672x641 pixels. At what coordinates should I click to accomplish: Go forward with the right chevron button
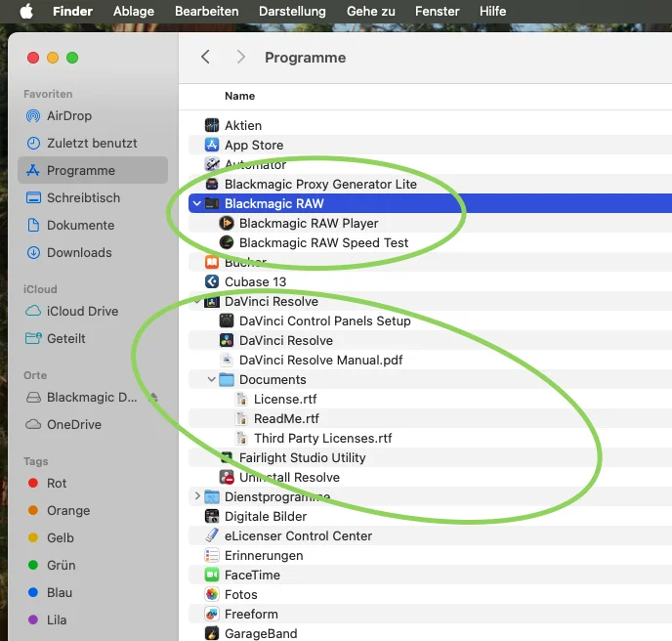point(241,57)
